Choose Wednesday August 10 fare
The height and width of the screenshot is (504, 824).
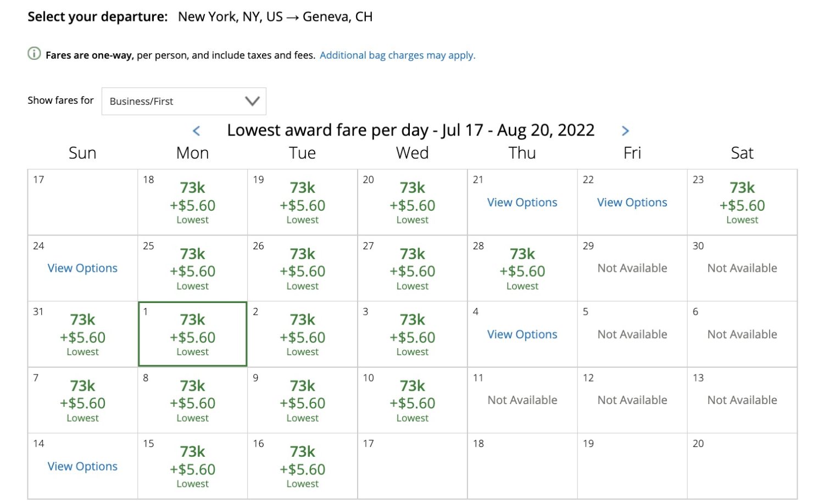tap(412, 400)
